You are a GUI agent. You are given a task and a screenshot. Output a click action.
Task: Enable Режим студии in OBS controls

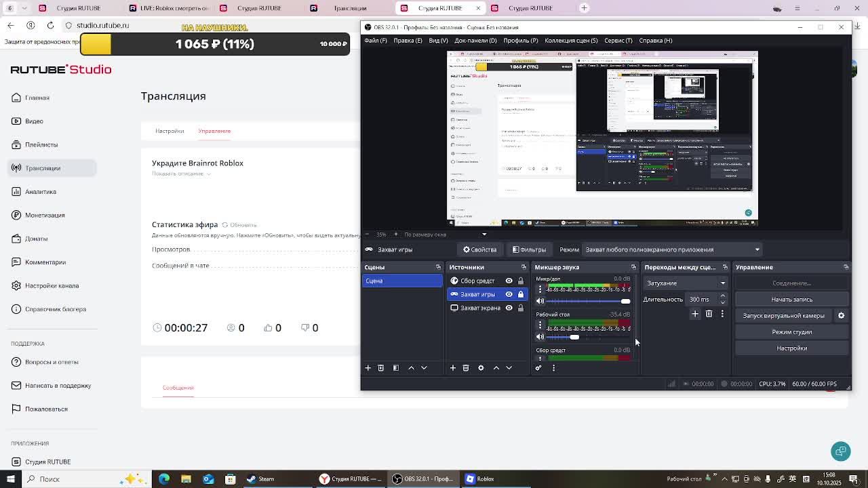791,332
